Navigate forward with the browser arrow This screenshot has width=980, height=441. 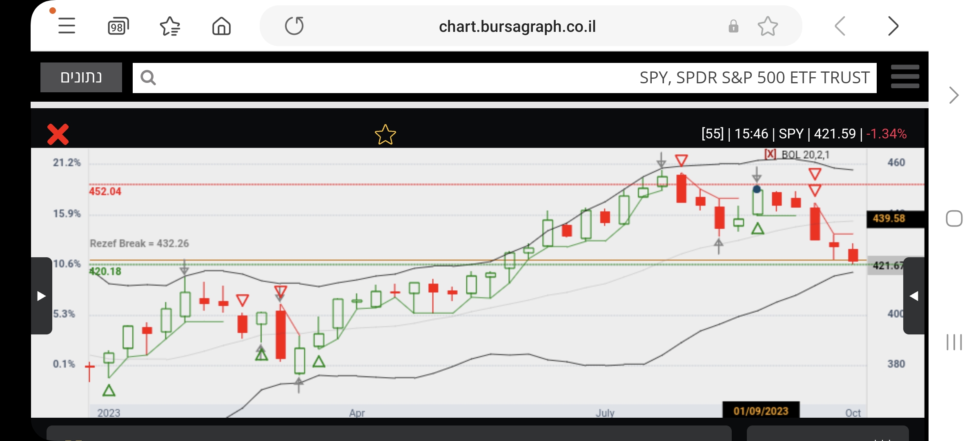point(893,27)
